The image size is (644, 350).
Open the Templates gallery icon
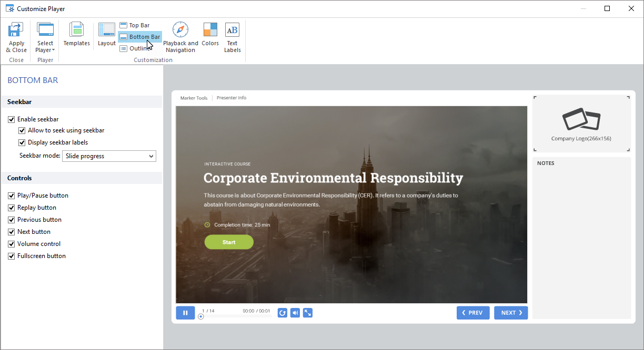coord(77,30)
